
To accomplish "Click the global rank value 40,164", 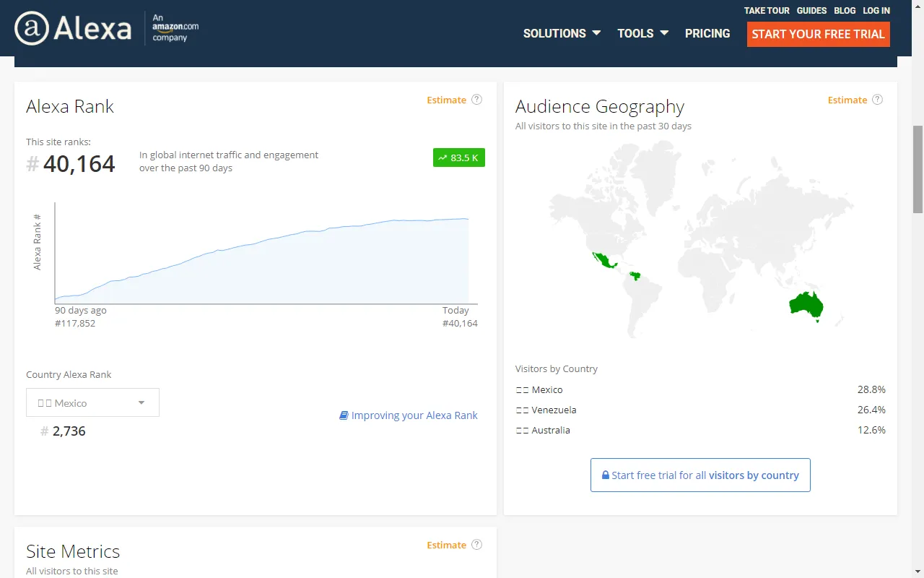I will click(x=79, y=164).
